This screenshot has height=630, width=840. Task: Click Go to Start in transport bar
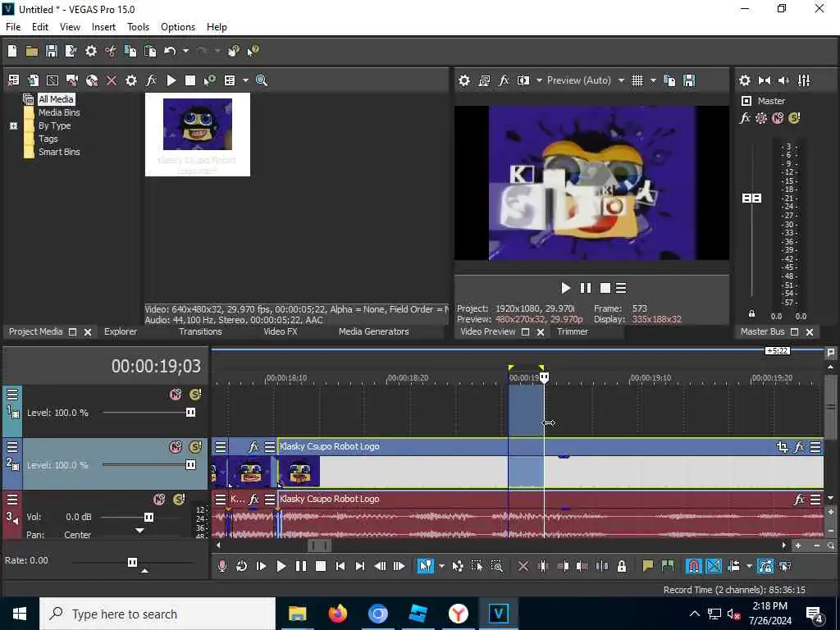coord(340,566)
